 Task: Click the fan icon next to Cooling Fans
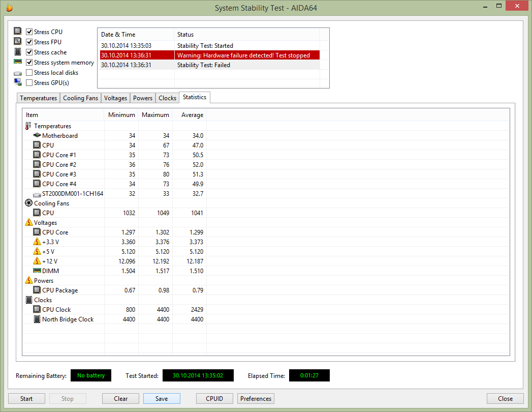29,203
